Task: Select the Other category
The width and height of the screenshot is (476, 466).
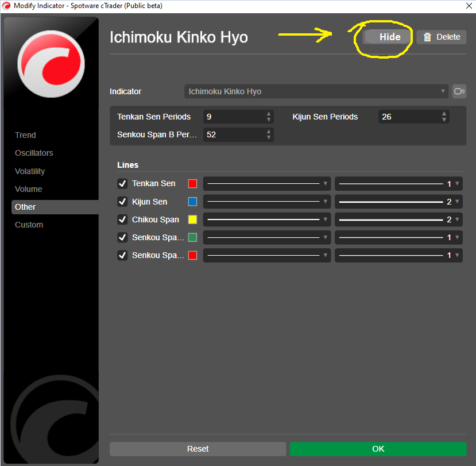Action: coord(55,207)
